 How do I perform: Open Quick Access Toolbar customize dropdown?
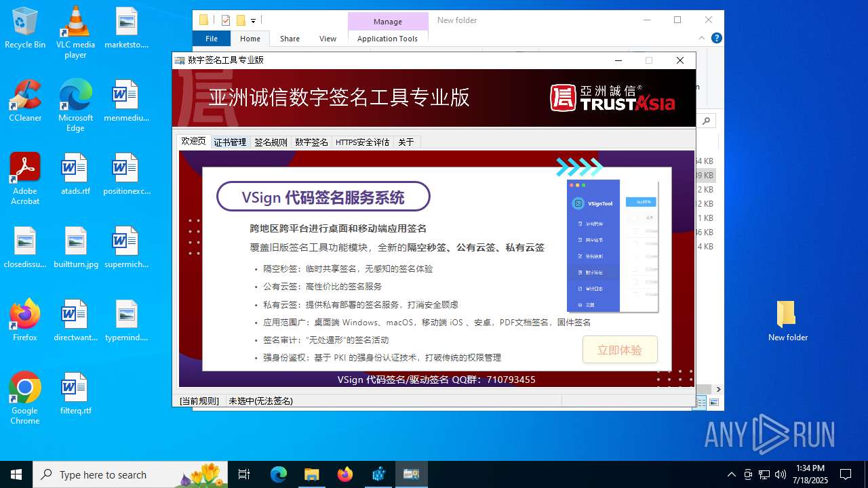click(x=253, y=21)
